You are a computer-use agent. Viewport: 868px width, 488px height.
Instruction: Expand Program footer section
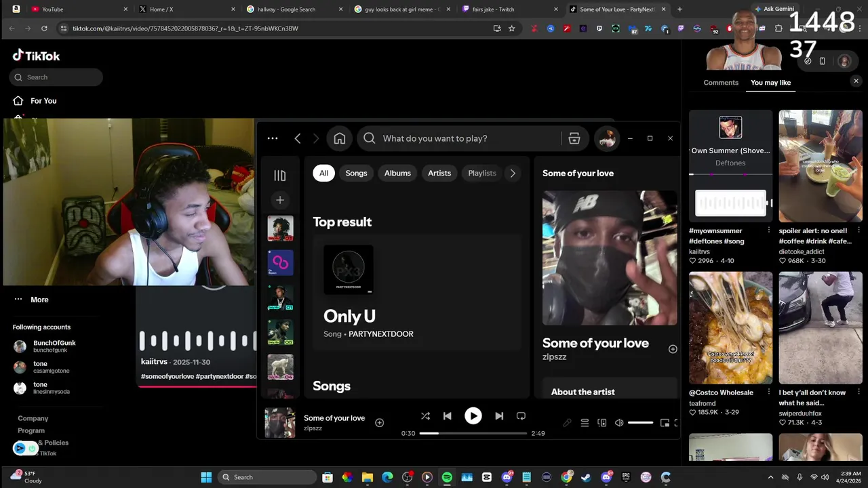click(31, 430)
